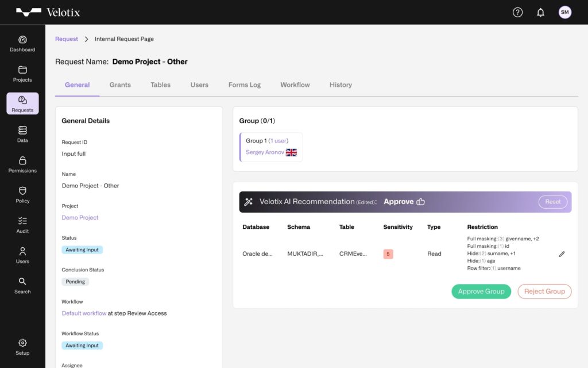Click the Full masking givenname, +2 restriction
The height and width of the screenshot is (368, 588).
click(503, 239)
